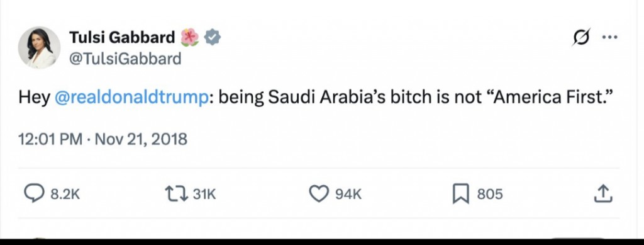Viewport: 644px width, 245px height.
Task: Click the reply speech bubble icon
Action: [x=34, y=193]
